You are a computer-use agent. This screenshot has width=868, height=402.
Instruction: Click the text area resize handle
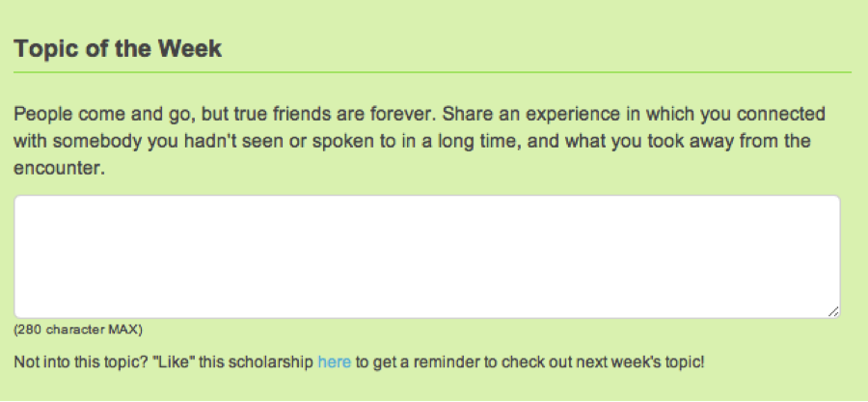tap(832, 310)
